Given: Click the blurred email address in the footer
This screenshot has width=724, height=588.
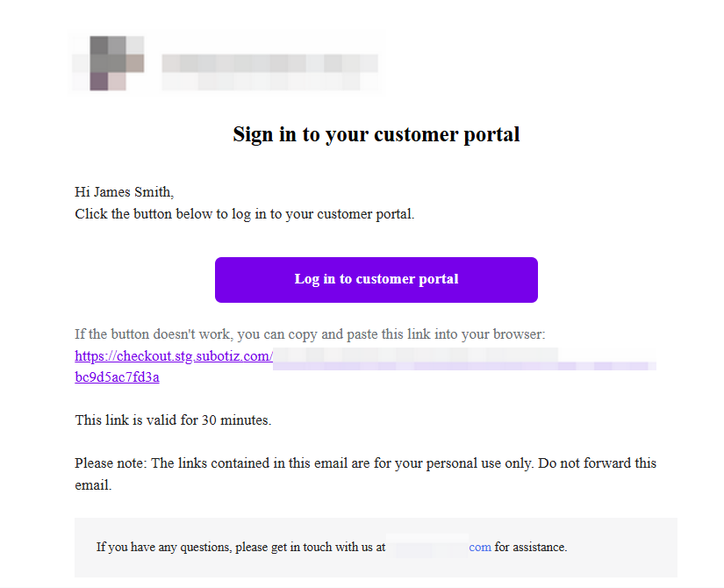Looking at the screenshot, I should (x=427, y=548).
